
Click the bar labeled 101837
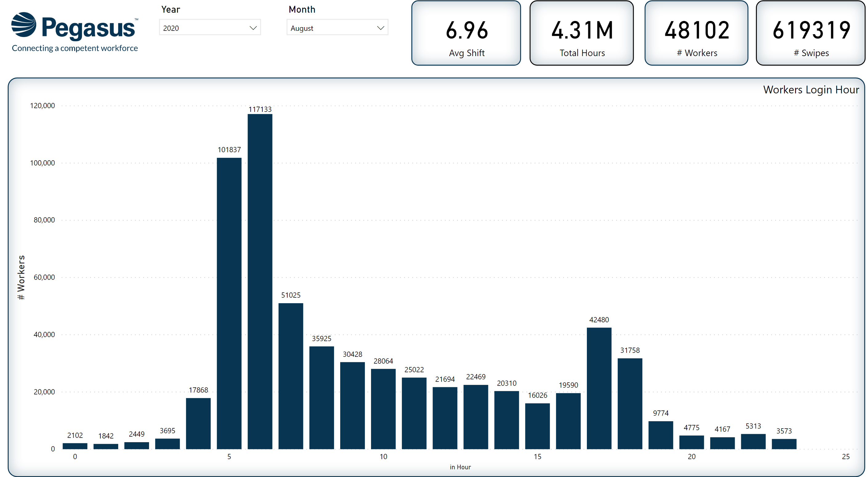[229, 304]
